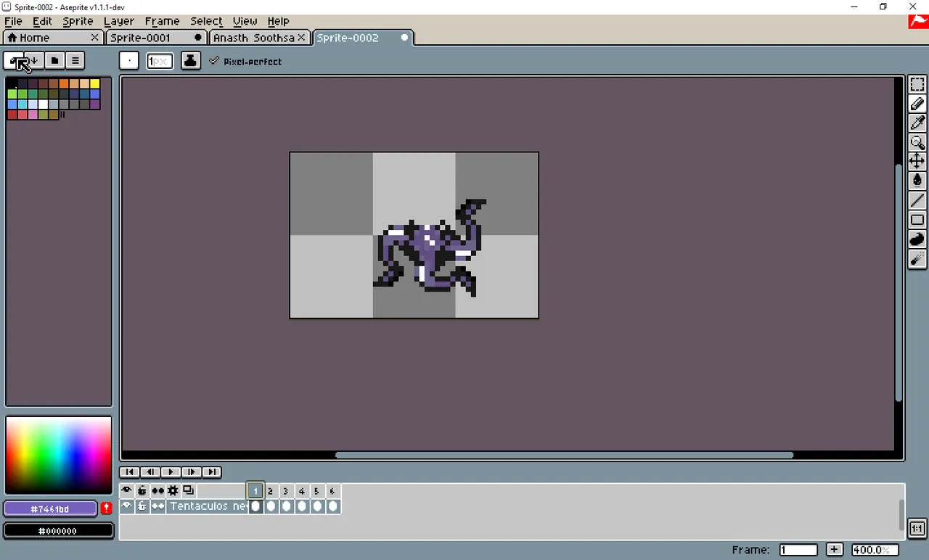Select the cel in frame 5
929x560 pixels.
(x=317, y=506)
